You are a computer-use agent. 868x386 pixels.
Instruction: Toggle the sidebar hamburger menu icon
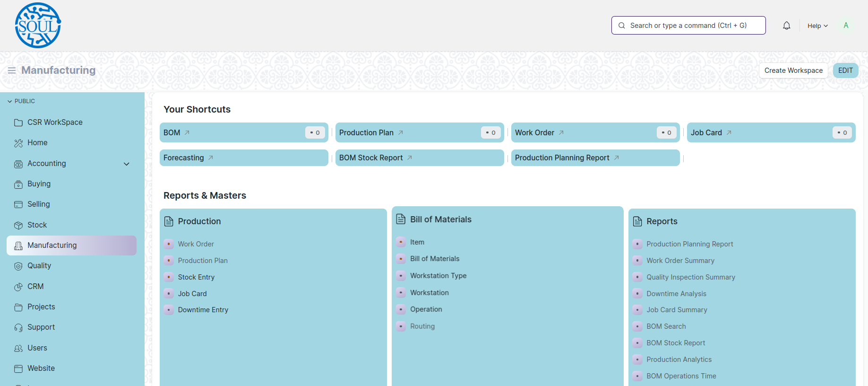tap(12, 70)
